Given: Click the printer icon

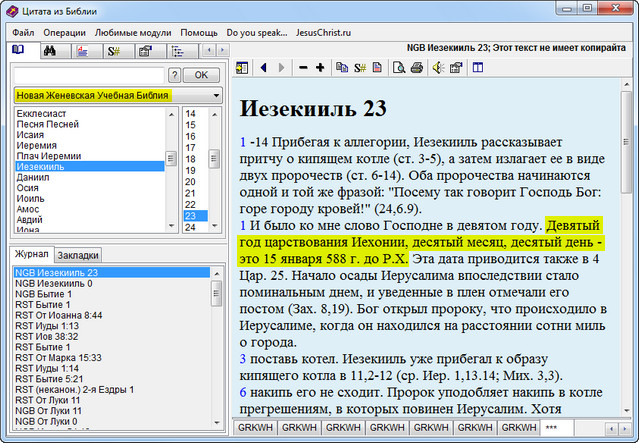Looking at the screenshot, I should pyautogui.click(x=417, y=68).
